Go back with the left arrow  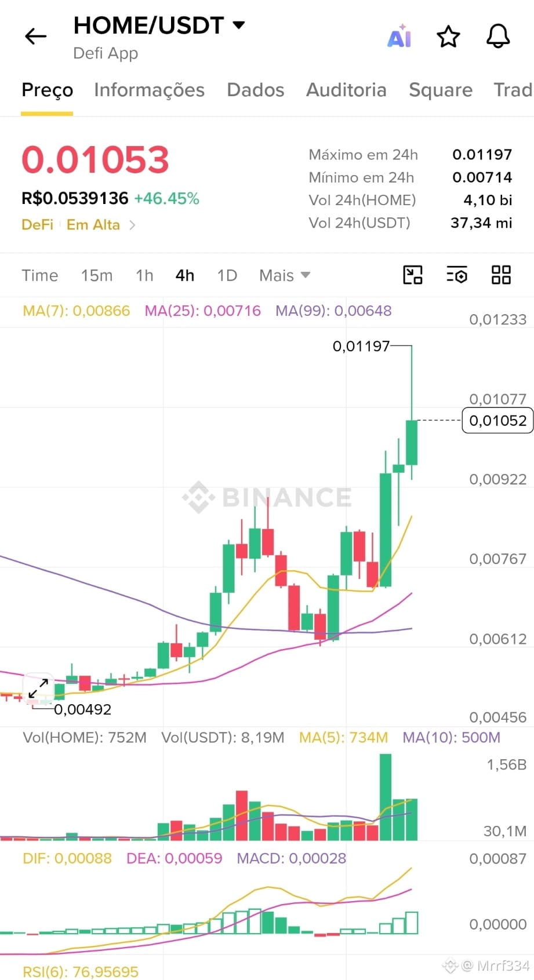[36, 37]
